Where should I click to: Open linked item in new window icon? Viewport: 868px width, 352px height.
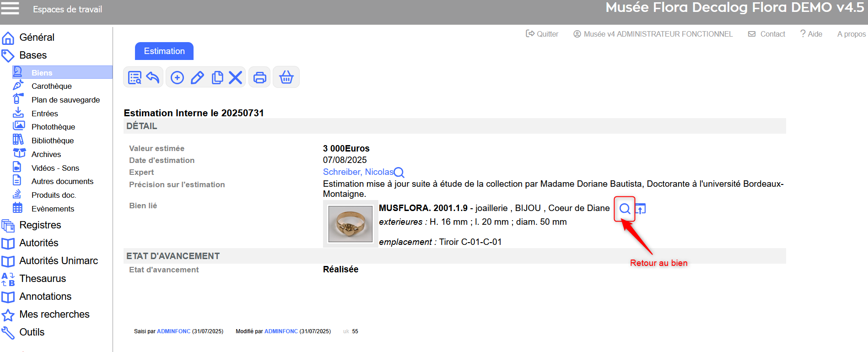pos(640,209)
